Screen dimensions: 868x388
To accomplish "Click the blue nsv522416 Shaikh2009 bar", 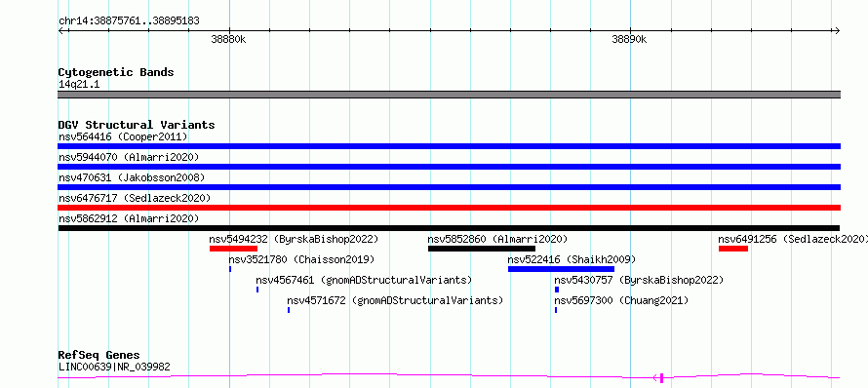I will coord(562,269).
